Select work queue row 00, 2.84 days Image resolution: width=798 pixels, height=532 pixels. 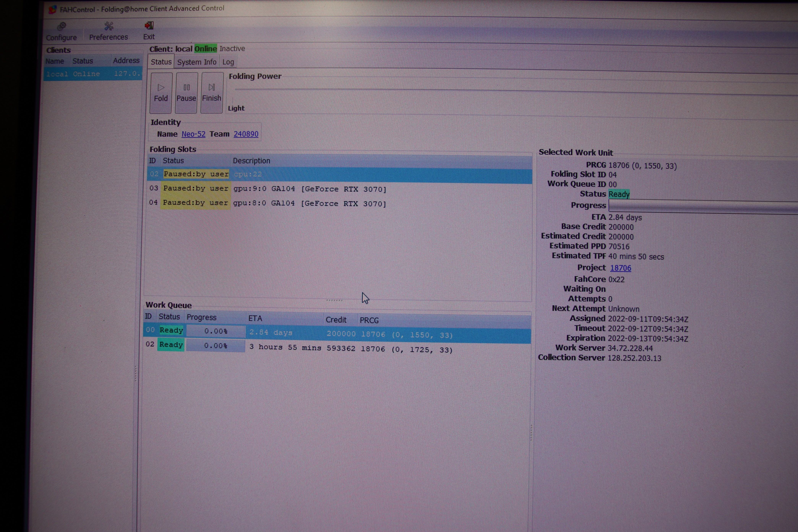337,333
